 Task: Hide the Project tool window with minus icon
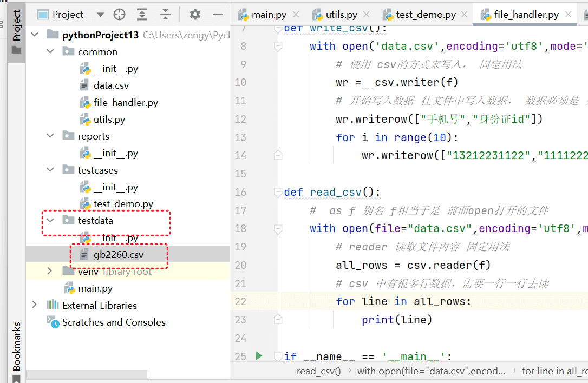click(218, 15)
